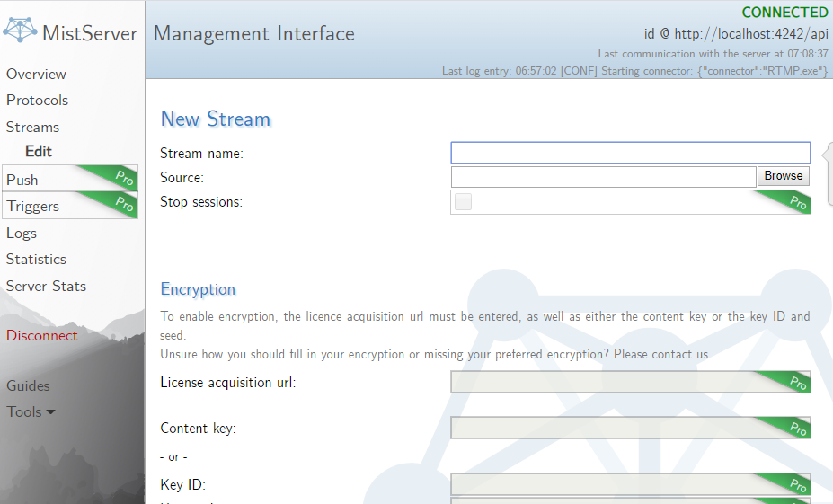Click the red Disconnect link

pyautogui.click(x=42, y=336)
